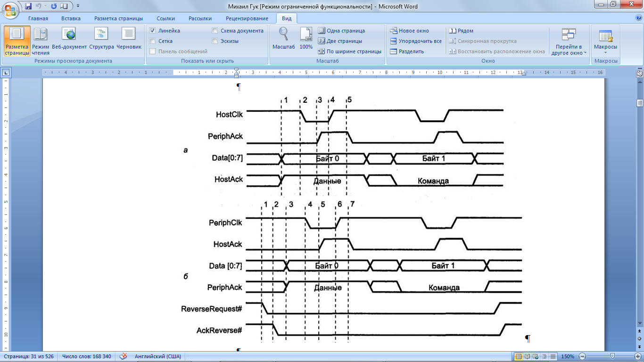Click vertical scrollbar thumb

(x=640, y=103)
